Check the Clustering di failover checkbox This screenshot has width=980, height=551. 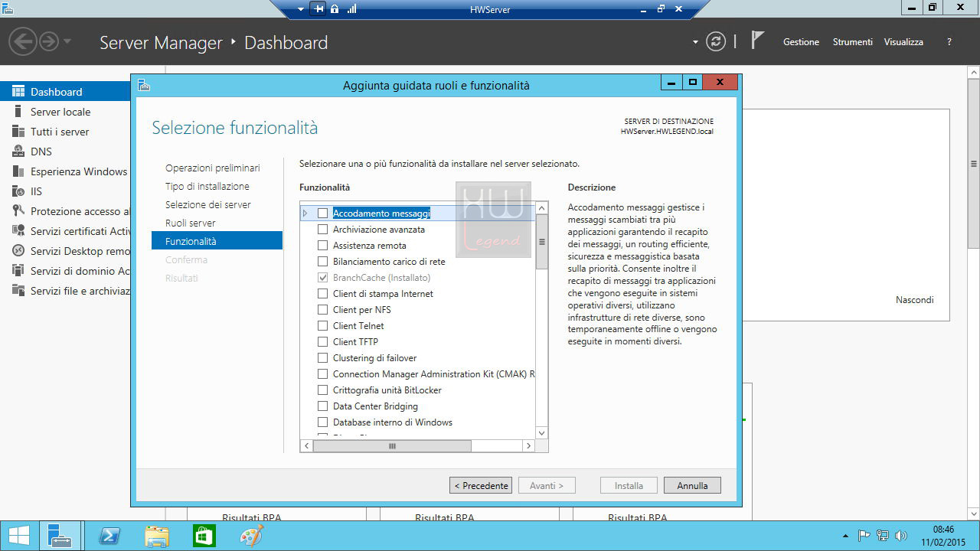[x=322, y=358]
